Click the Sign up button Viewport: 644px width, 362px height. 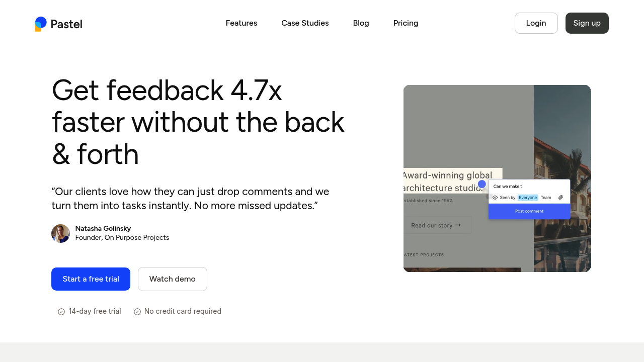587,23
